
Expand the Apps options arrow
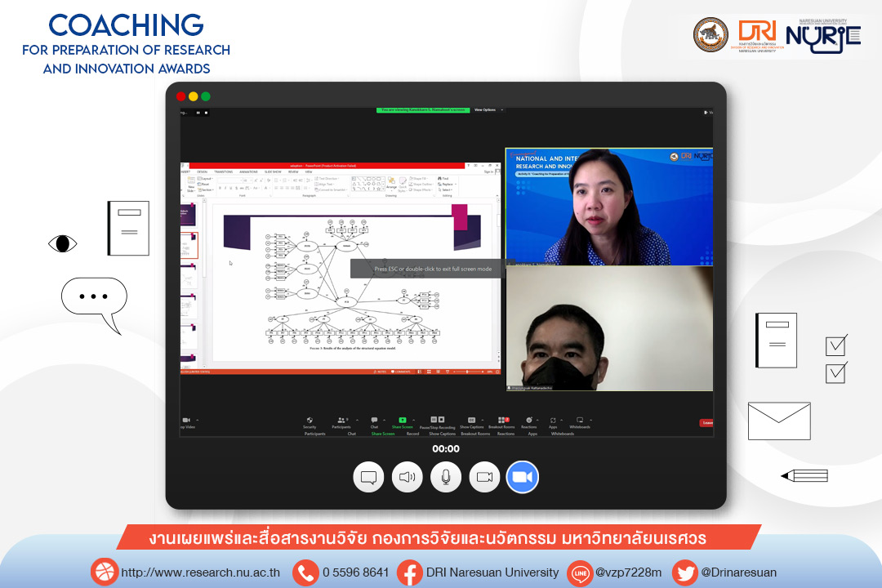[561, 420]
